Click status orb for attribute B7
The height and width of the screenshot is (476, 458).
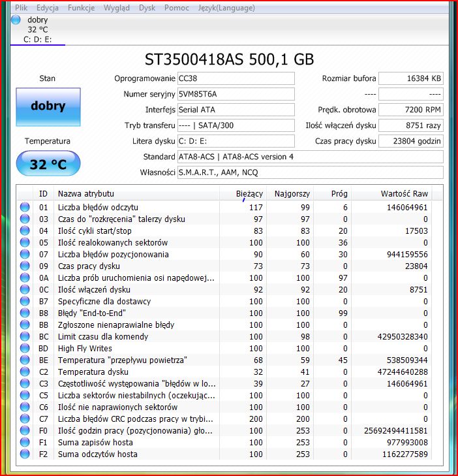(25, 301)
